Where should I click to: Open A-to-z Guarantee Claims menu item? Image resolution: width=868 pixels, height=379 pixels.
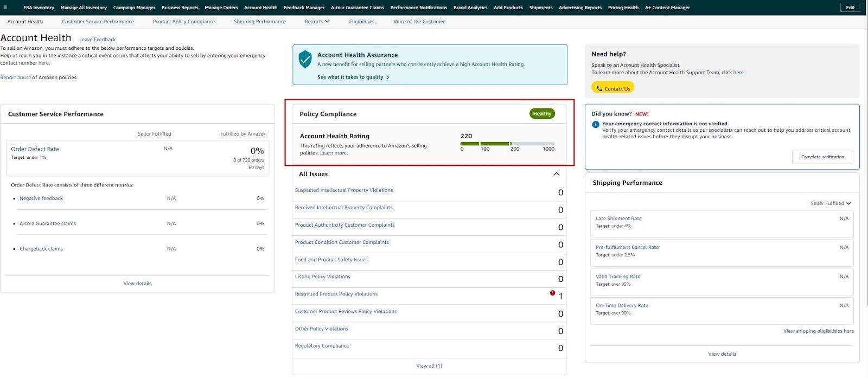(x=358, y=8)
